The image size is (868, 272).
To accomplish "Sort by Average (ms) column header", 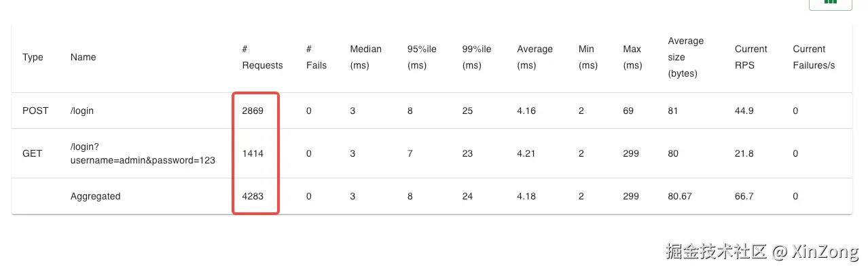I will click(535, 58).
